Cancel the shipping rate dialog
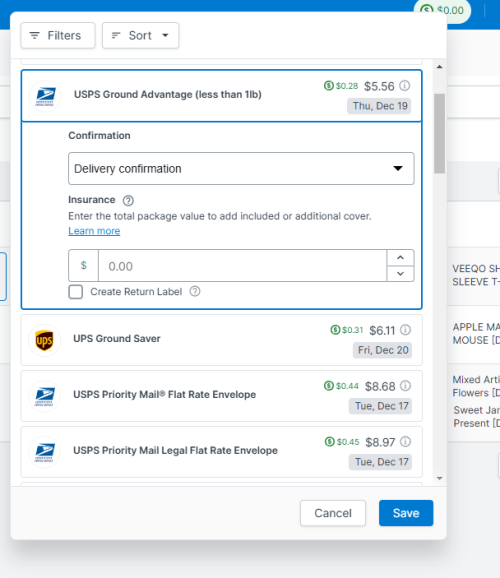This screenshot has width=500, height=578. [333, 513]
